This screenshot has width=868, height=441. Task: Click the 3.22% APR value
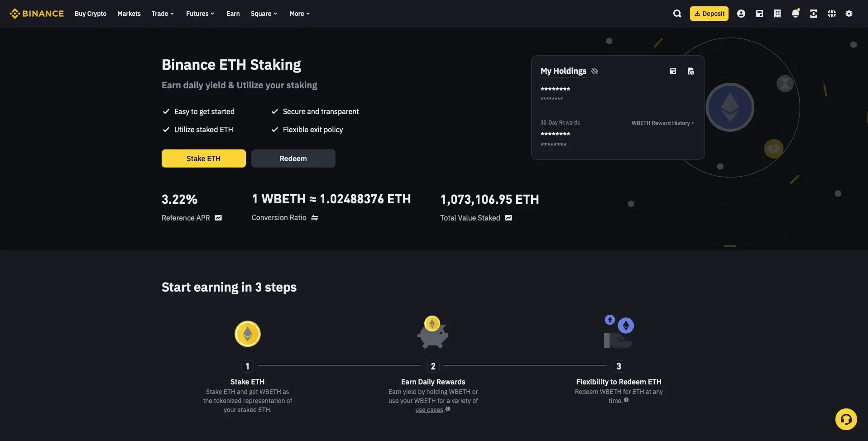pos(180,199)
